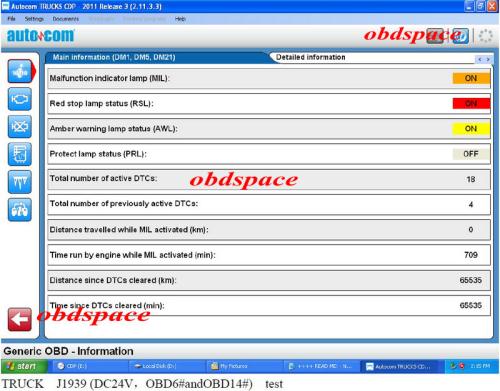Open the Documents menu
Image resolution: width=500 pixels, height=391 pixels.
(66, 19)
